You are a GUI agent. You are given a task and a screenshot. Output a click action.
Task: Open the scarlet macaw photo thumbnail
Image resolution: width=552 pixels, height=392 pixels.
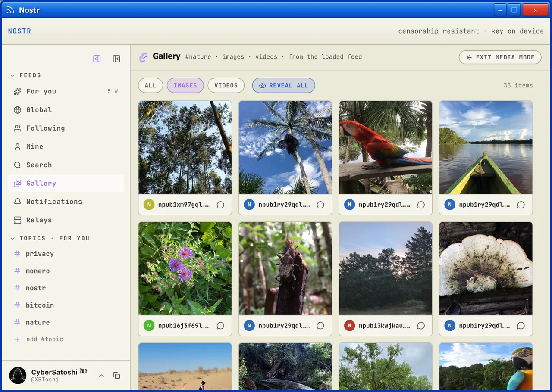[x=386, y=147]
